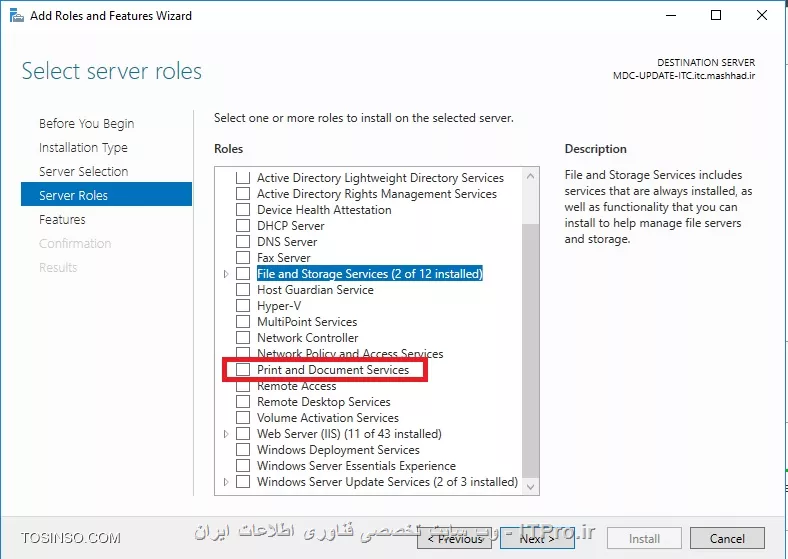Minimize the wizard window
788x559 pixels.
(671, 16)
